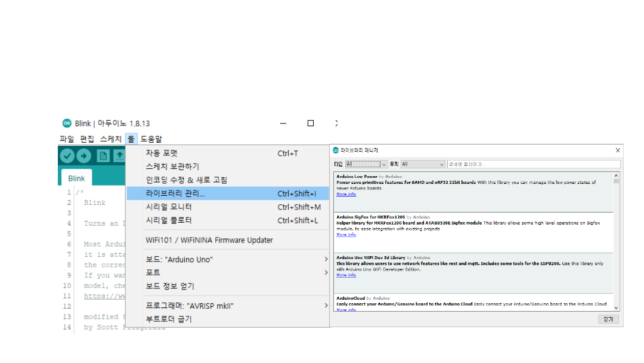644x363 pixels.
Task: Click the New sketch toolbar icon
Action: [103, 156]
